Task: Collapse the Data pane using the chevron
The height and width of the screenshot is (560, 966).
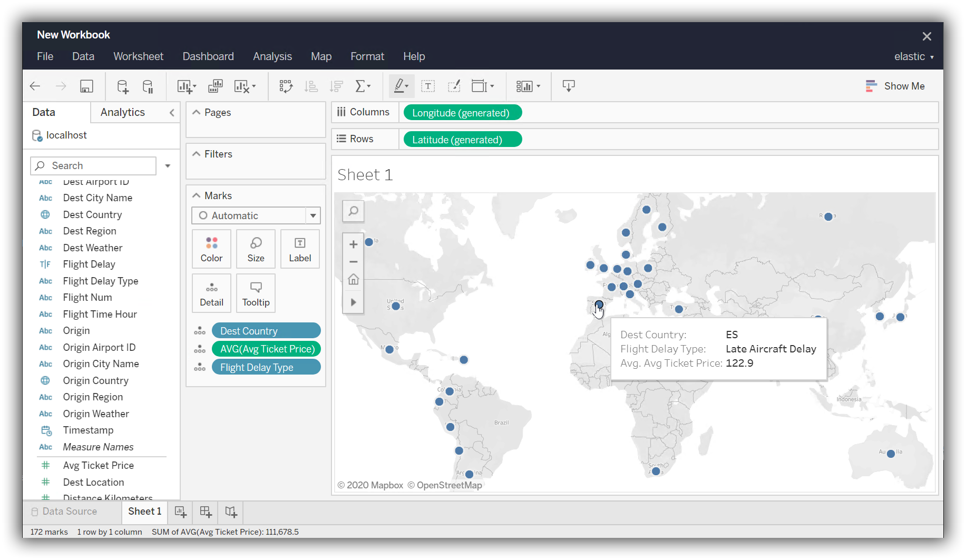Action: (x=171, y=112)
